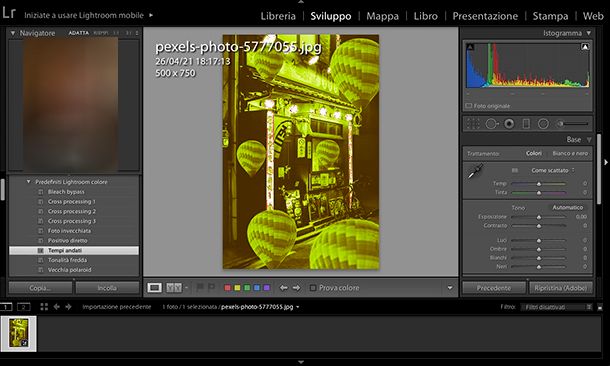
Task: Set treatment to Bianco e nero
Action: point(570,153)
